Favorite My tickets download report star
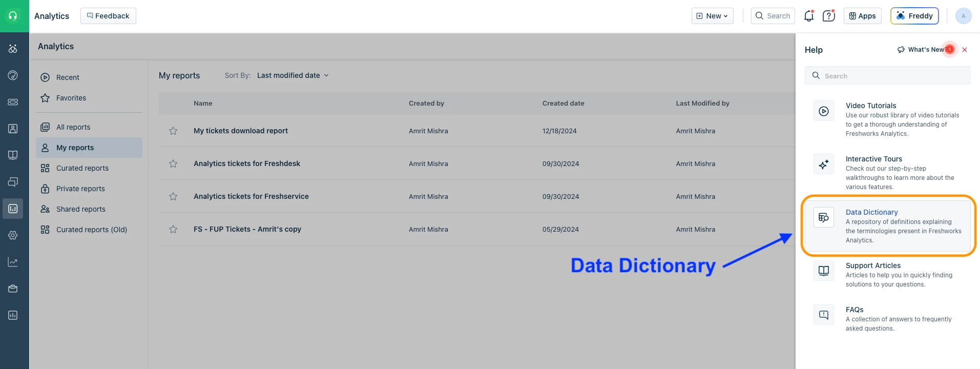This screenshot has height=369, width=980. point(173,131)
